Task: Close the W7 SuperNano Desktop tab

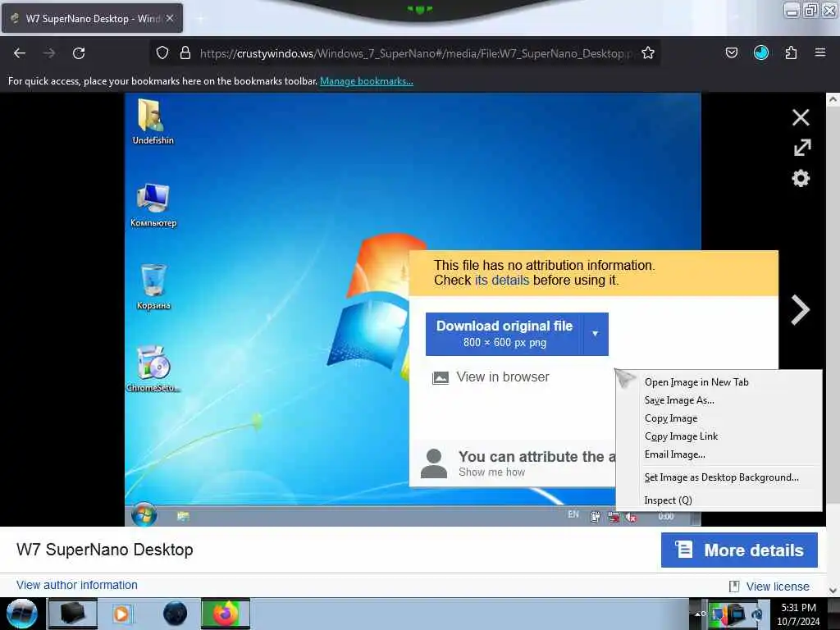Action: pos(170,18)
